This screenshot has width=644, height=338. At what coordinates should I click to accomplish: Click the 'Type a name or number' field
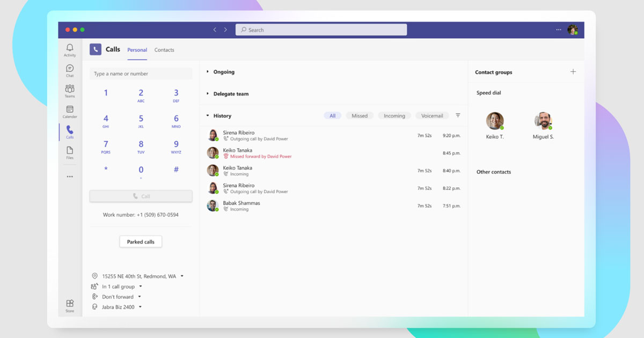coord(141,74)
